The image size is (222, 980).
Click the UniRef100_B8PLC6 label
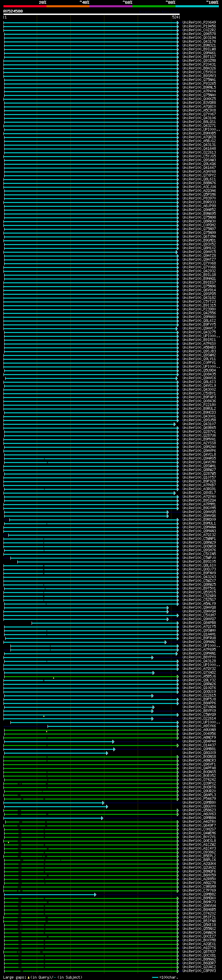(199, 860)
